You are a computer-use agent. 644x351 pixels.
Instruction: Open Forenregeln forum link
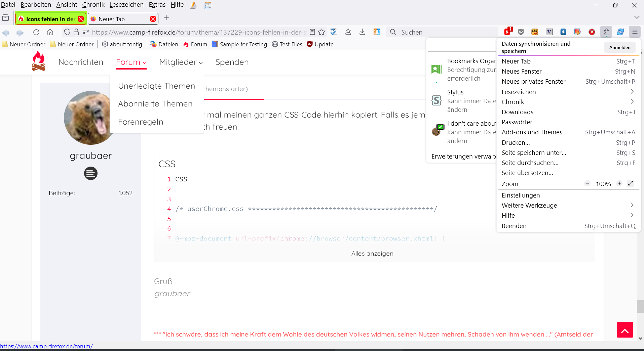[x=141, y=122]
